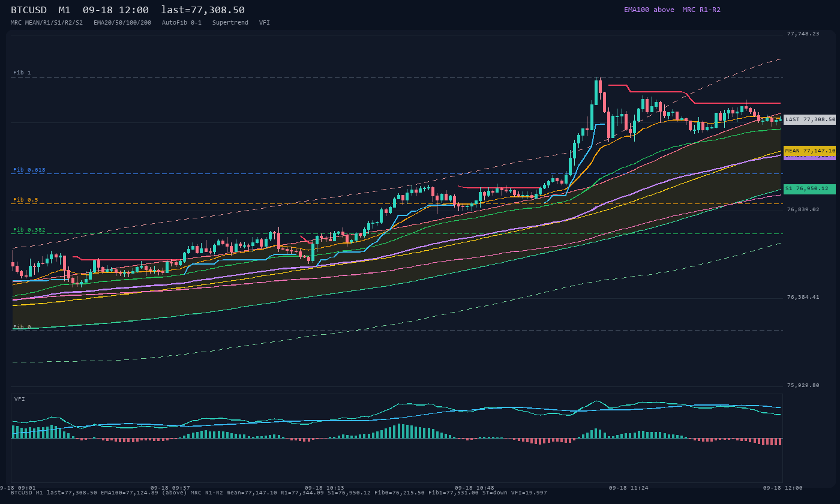
Task: Click the BTCUSD symbol in the chart title
Action: 29,10
